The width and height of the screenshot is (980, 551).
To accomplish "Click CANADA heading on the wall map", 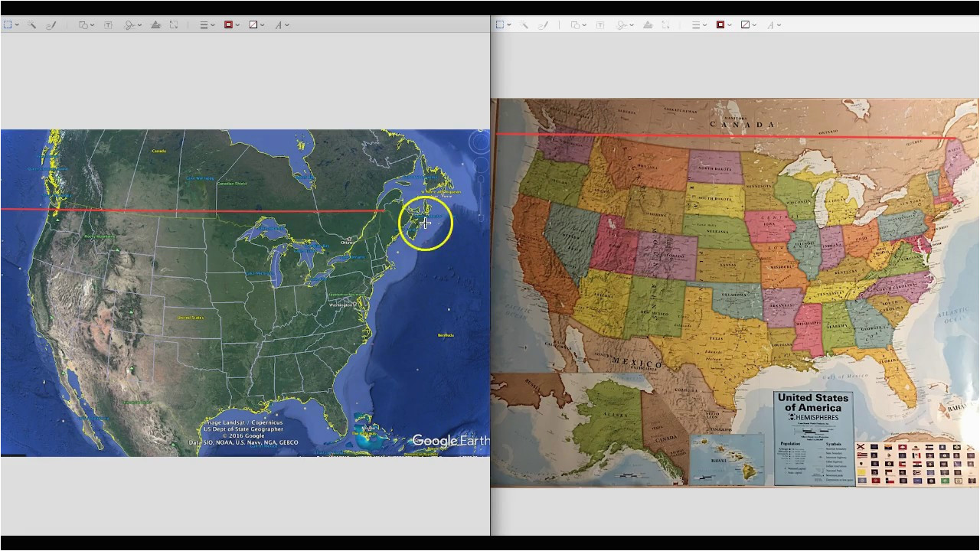I will (742, 124).
